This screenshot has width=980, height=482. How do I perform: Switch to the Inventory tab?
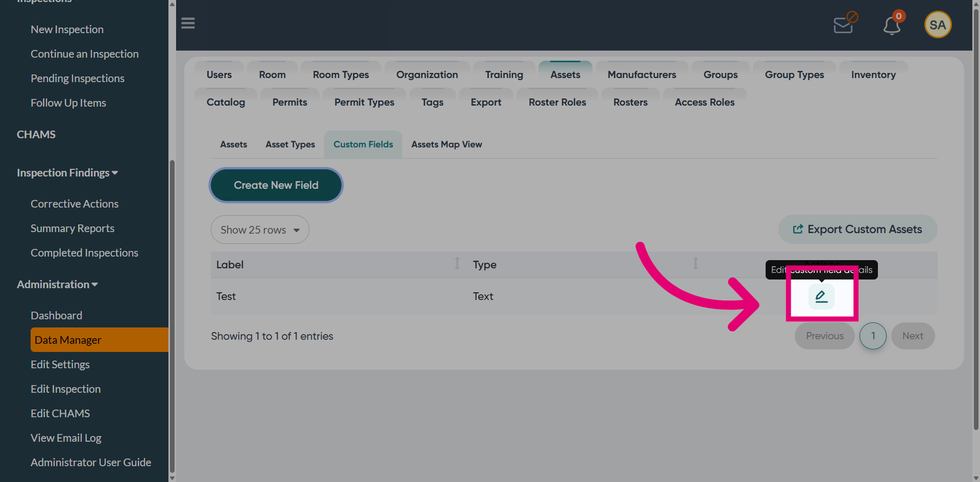click(873, 74)
